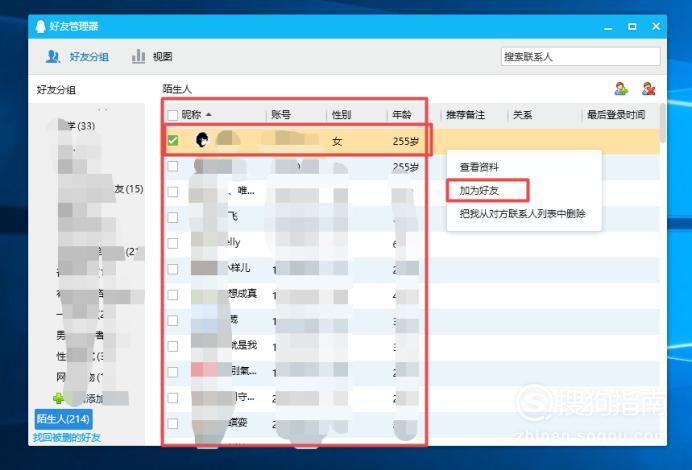Maximize the 好友管理器 window
Screen dimensions: 692x470
(632, 26)
